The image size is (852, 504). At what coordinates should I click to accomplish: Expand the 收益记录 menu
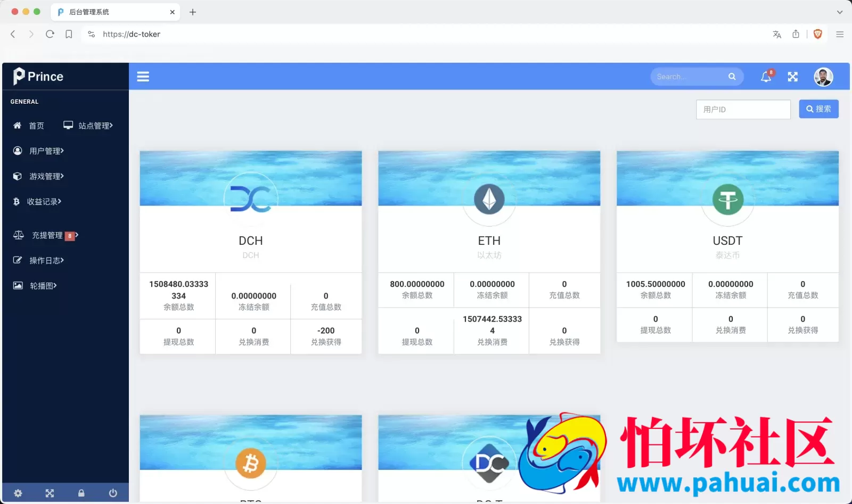37,202
